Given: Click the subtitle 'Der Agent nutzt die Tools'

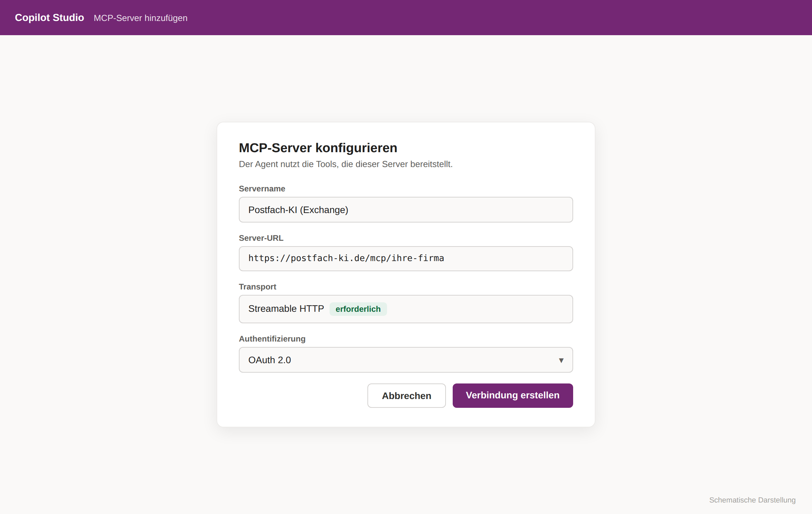Looking at the screenshot, I should click(x=345, y=164).
